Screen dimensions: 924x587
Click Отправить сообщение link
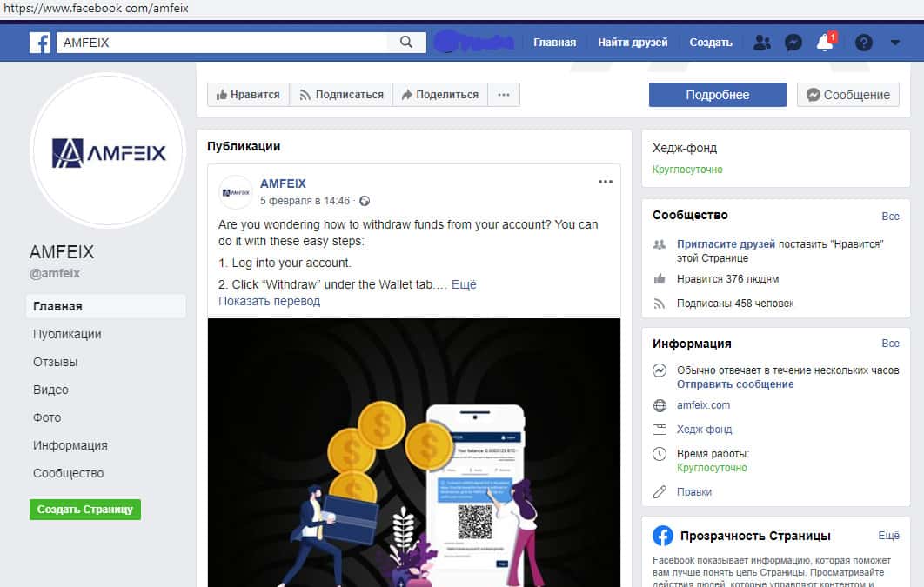(x=735, y=384)
